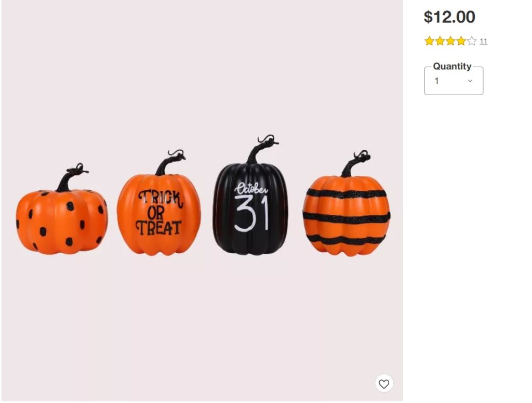This screenshot has width=532, height=403.
Task: Select the Trick or Treat pumpkin
Action: [159, 204]
